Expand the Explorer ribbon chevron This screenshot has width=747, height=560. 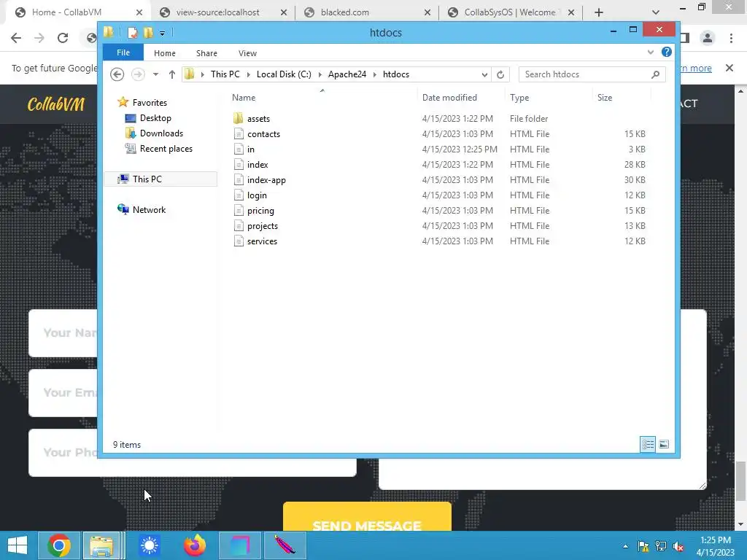pyautogui.click(x=651, y=52)
